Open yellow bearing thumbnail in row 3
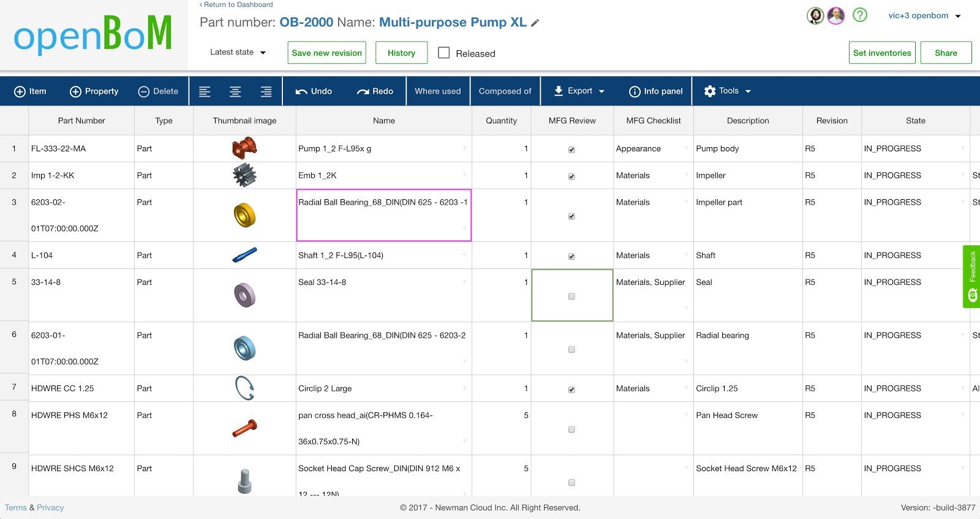Viewport: 980px width, 519px height. 244,215
